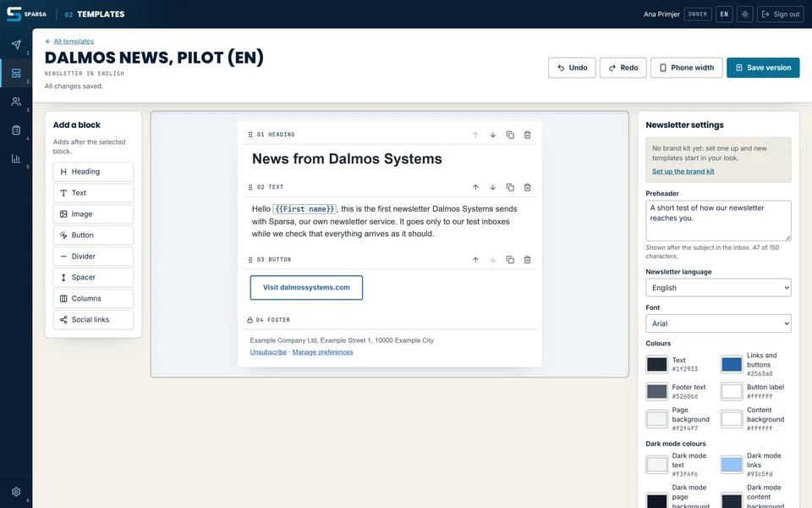This screenshot has height=508, width=812.
Task: Move 02 Text block up
Action: (x=475, y=187)
